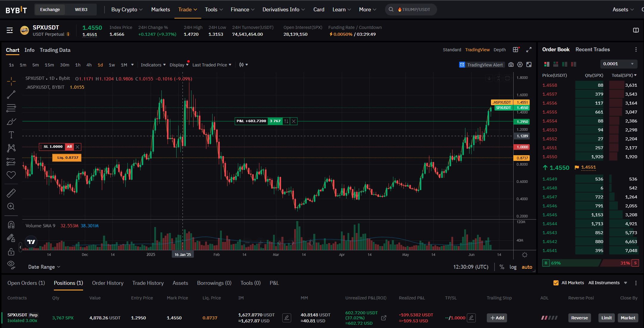This screenshot has width=644, height=328.
Task: Toggle the percent scale option
Action: point(502,267)
